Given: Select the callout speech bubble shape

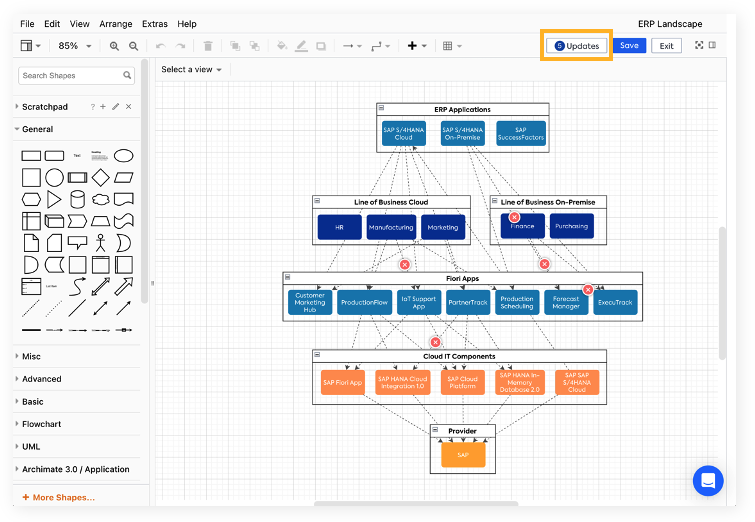Looking at the screenshot, I should [77, 243].
